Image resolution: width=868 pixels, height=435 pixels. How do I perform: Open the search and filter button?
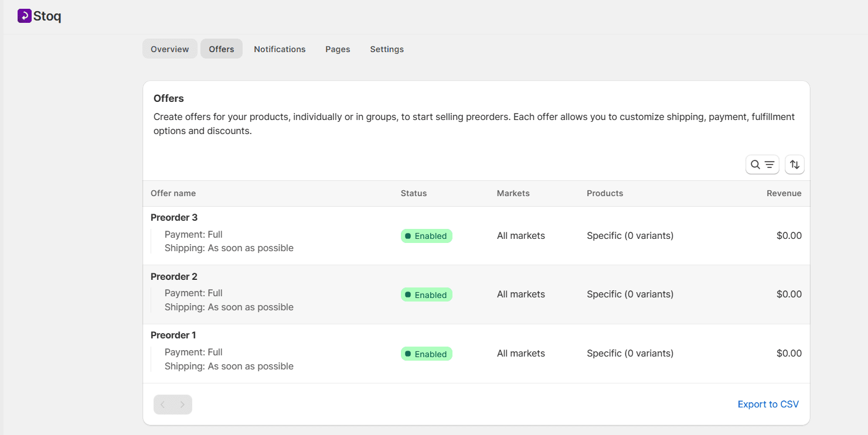(762, 165)
